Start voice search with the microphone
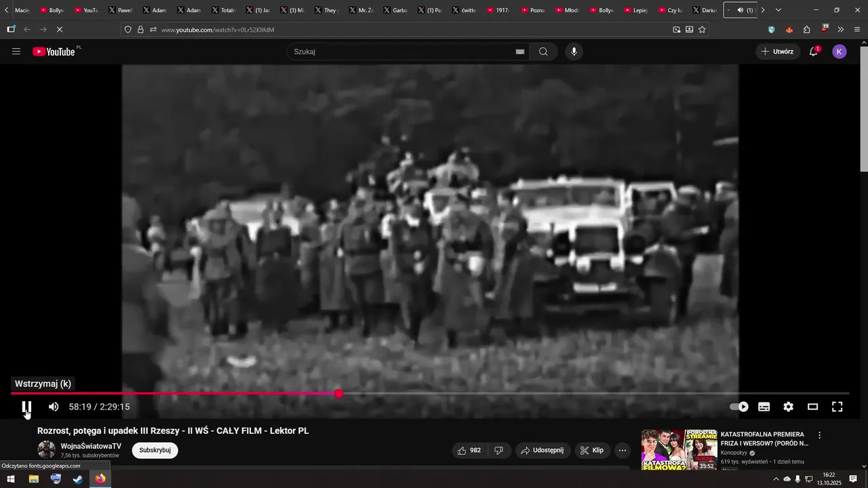 coord(574,52)
